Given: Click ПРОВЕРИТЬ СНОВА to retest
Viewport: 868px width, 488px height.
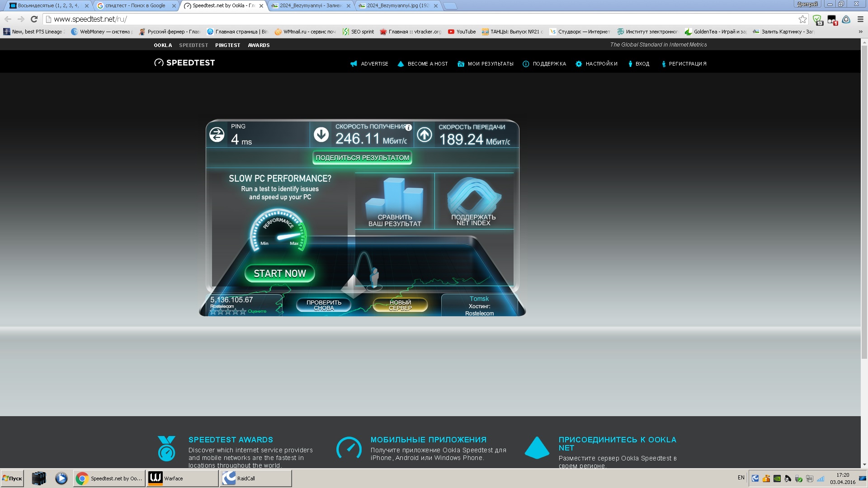Looking at the screenshot, I should click(x=324, y=305).
